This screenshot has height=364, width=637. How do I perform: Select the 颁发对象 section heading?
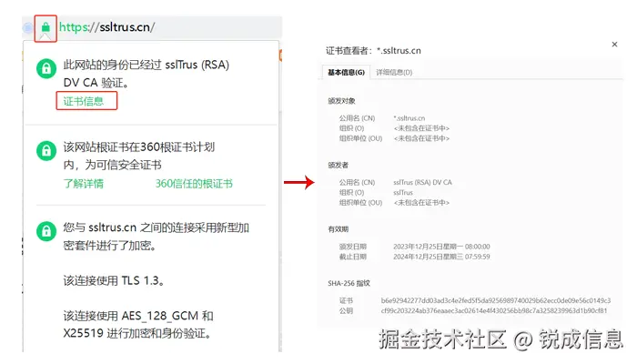coord(341,101)
